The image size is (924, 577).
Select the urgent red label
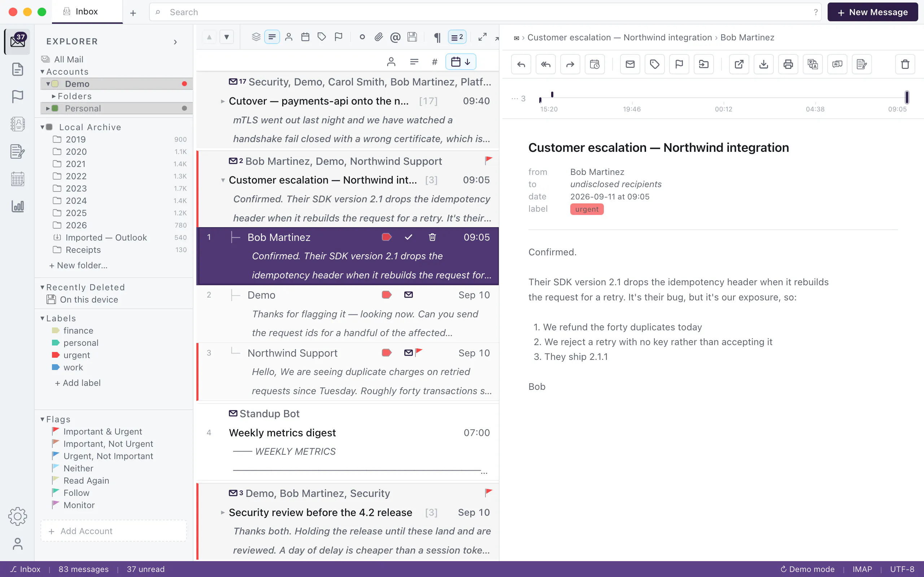pos(77,355)
